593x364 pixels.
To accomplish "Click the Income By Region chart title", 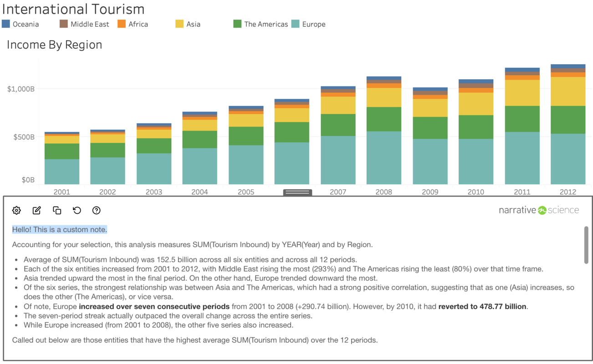I will tap(54, 45).
